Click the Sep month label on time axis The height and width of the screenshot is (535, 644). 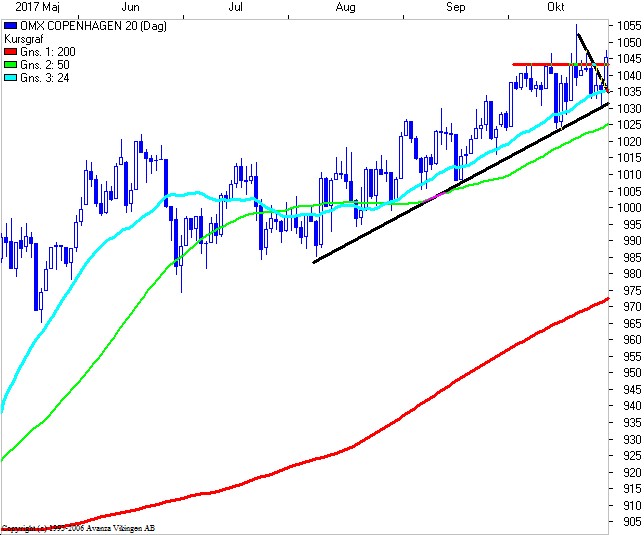click(x=456, y=7)
